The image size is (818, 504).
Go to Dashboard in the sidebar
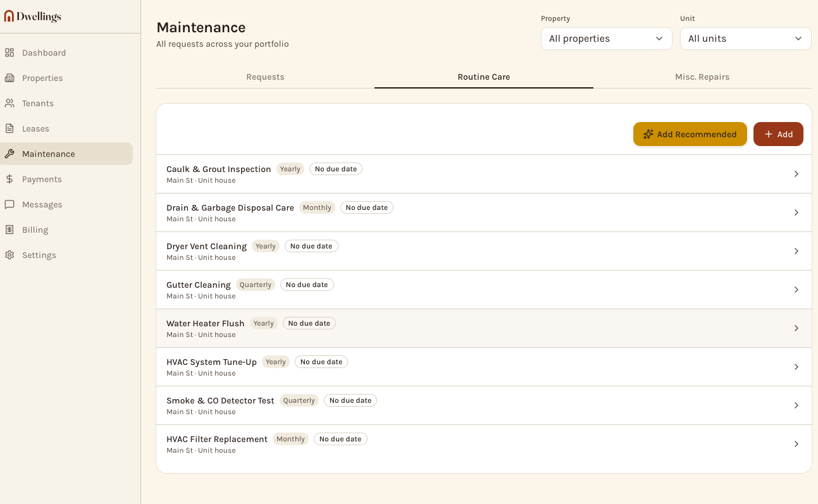44,52
